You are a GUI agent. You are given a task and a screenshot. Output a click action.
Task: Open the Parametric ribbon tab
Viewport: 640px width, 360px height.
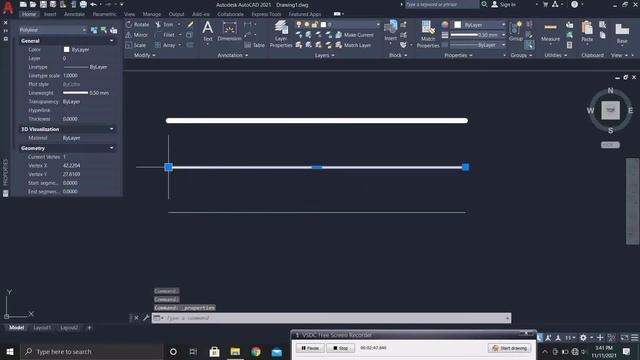coord(104,14)
